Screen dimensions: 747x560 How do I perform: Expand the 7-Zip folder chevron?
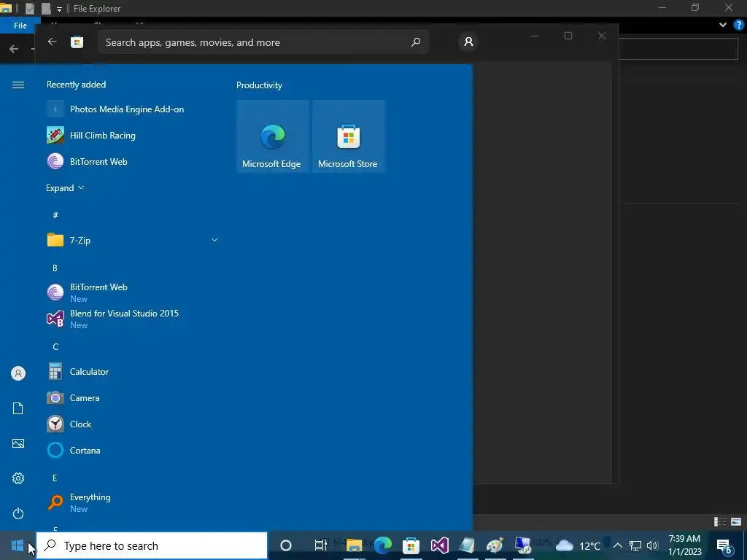tap(214, 240)
